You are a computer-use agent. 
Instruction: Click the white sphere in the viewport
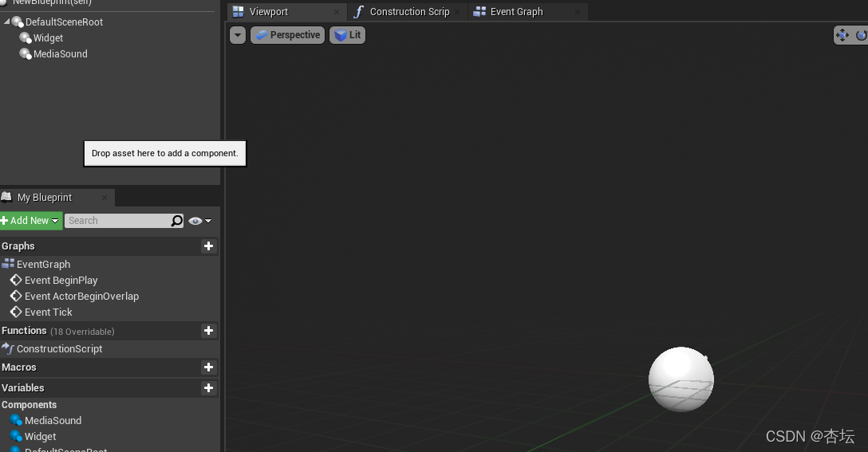click(681, 379)
